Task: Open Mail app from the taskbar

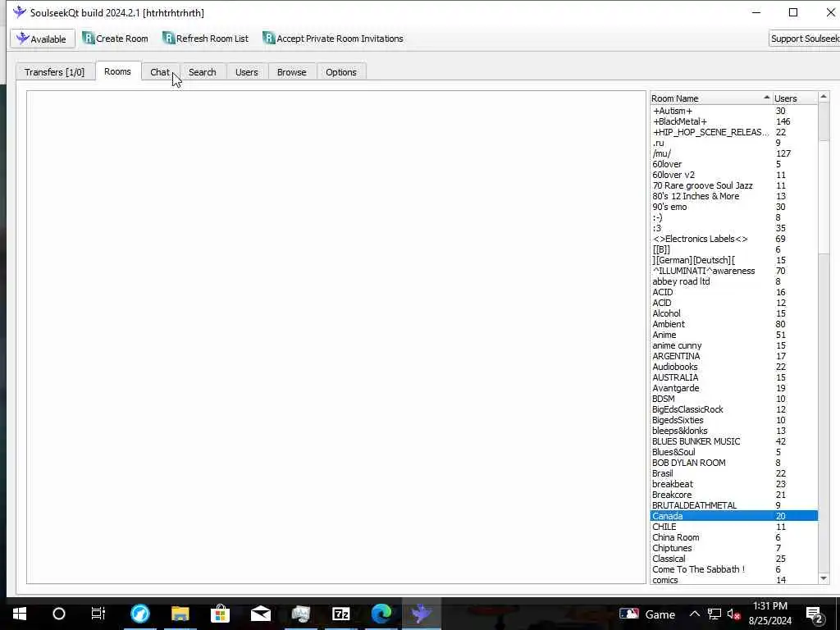Action: (x=260, y=614)
